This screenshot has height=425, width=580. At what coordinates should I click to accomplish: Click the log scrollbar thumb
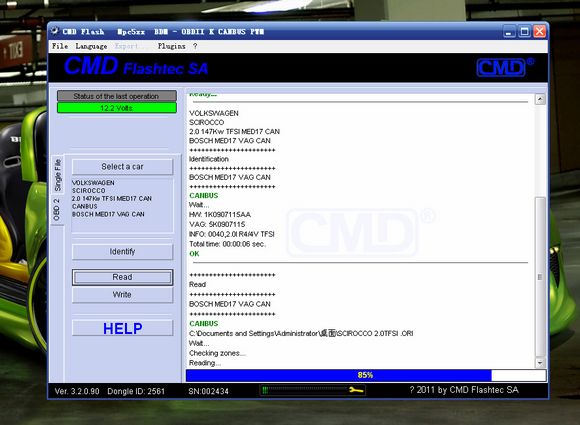pos(540,277)
